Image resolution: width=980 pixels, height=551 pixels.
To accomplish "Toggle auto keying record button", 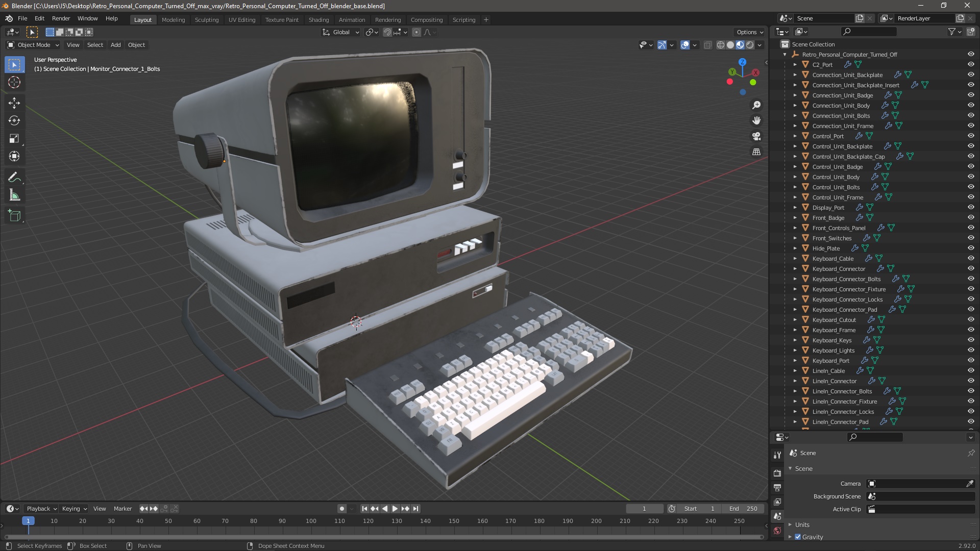I will 341,509.
